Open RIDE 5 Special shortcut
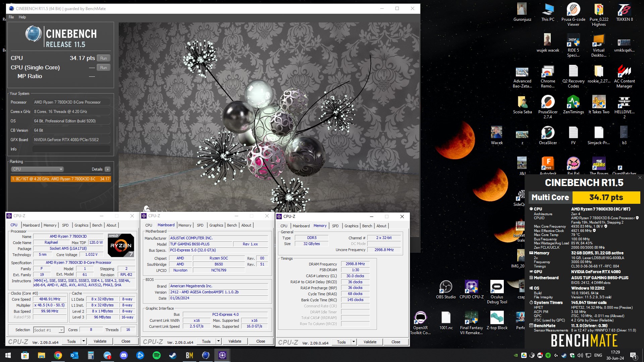644x362 pixels. (573, 45)
